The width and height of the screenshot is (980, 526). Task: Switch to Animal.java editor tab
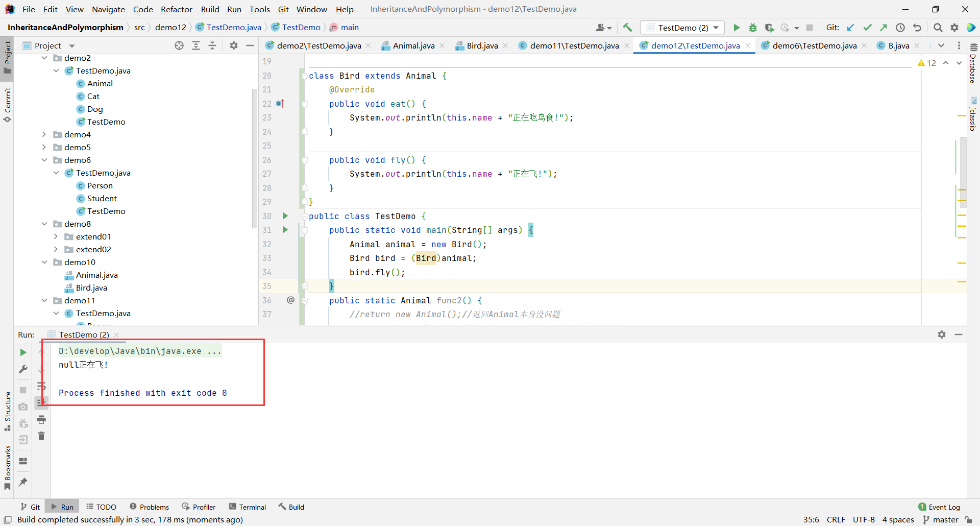pos(413,45)
